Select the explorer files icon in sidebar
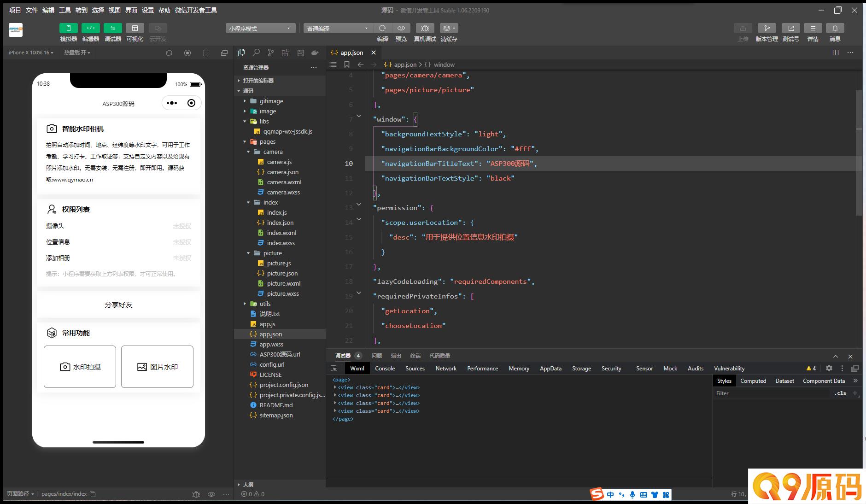 pos(241,53)
